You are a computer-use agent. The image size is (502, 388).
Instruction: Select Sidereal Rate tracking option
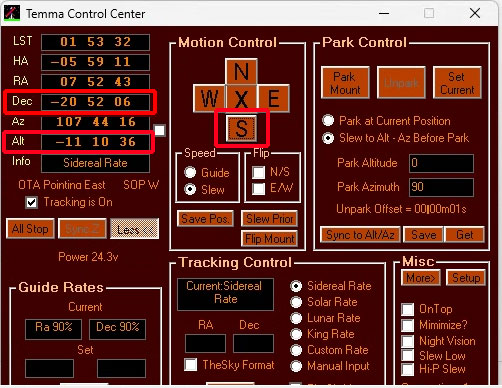[296, 286]
